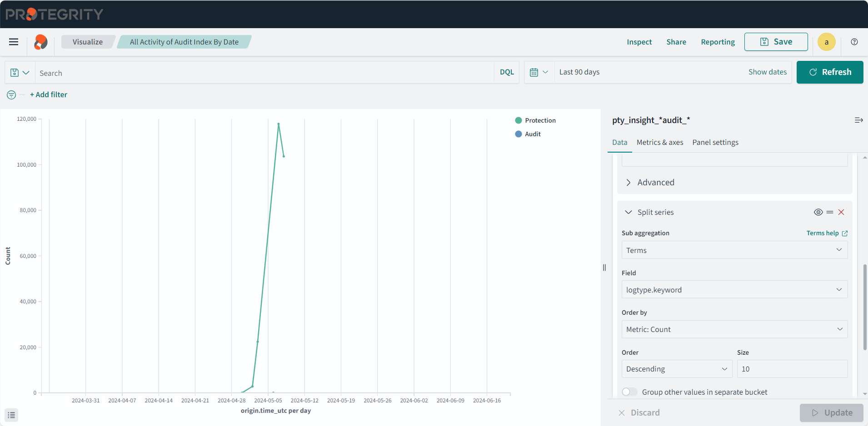This screenshot has width=868, height=426.
Task: Click the Discard button
Action: coord(639,412)
